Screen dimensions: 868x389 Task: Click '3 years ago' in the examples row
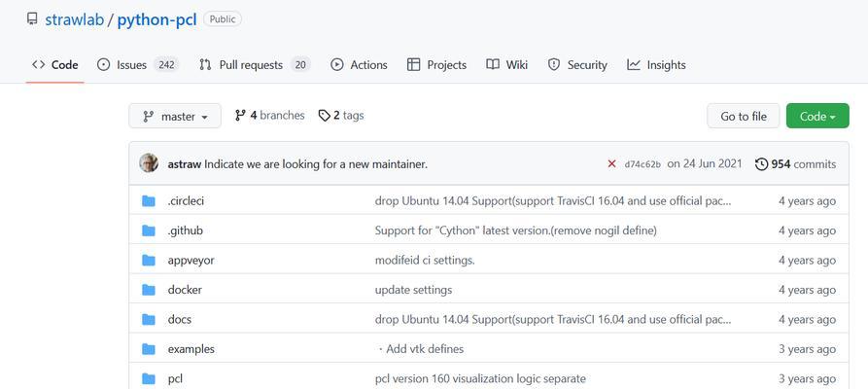pyautogui.click(x=807, y=349)
